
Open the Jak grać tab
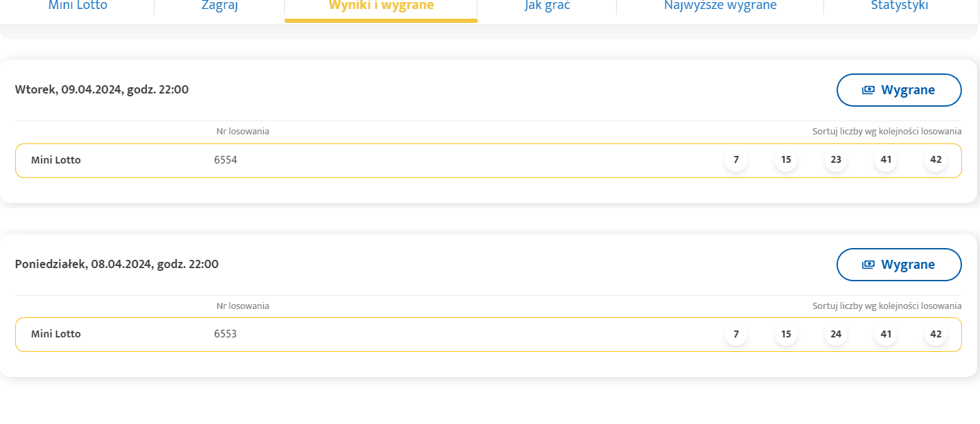pyautogui.click(x=547, y=6)
